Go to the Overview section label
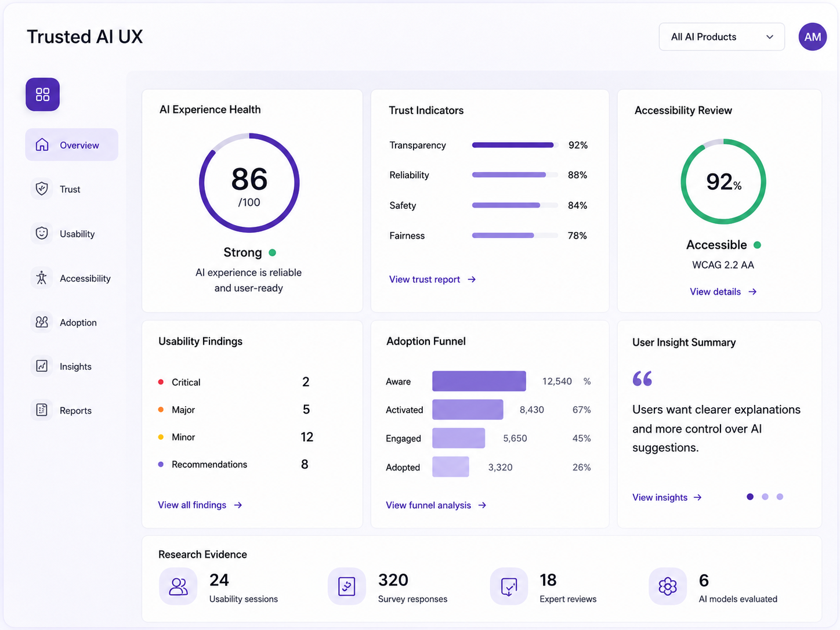 point(79,145)
